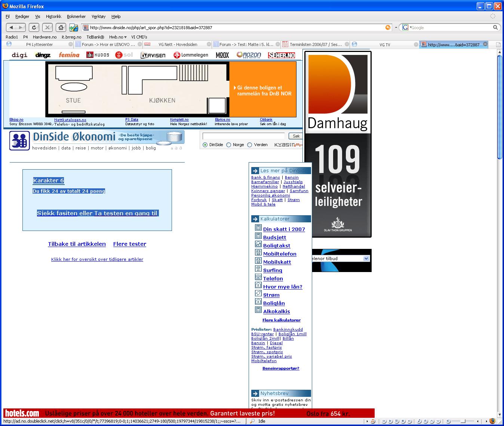Click the Damhaug 109 selveierleiligheter ad
This screenshot has height=426, width=504.
click(x=338, y=144)
